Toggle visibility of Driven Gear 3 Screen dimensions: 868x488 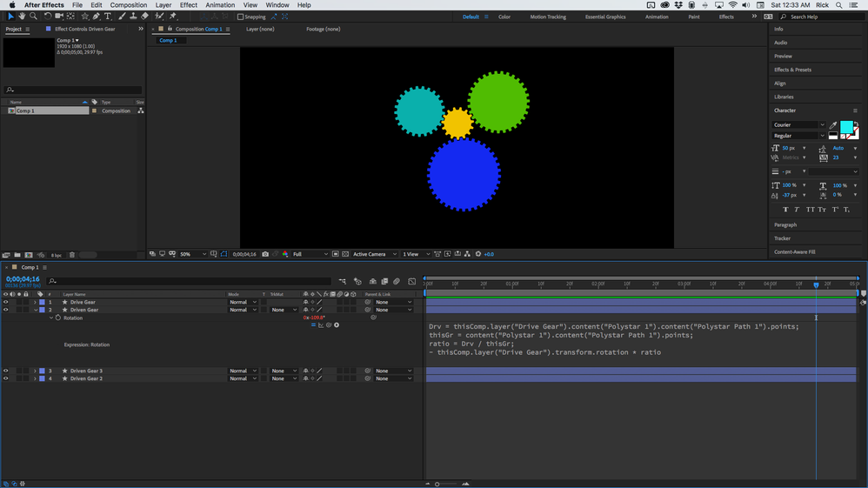coord(5,371)
